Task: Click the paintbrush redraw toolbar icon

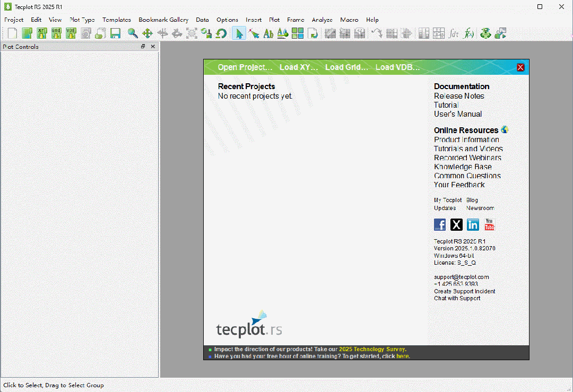Action: tap(206, 33)
